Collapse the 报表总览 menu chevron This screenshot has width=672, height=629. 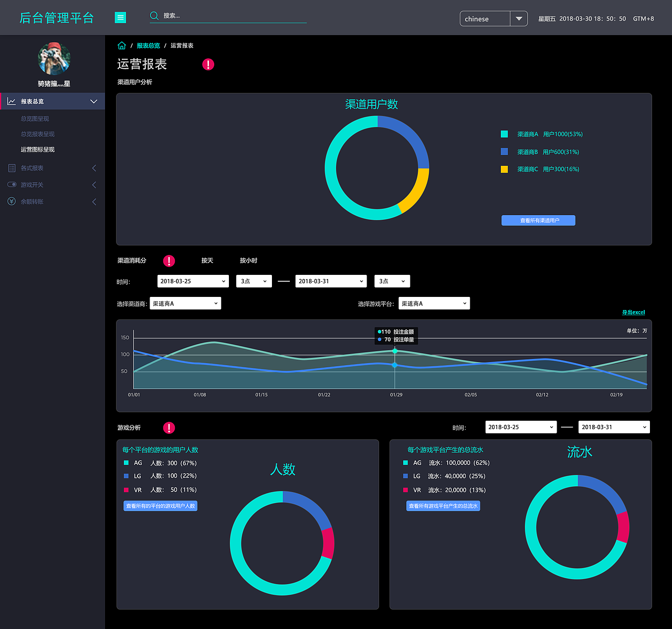94,101
